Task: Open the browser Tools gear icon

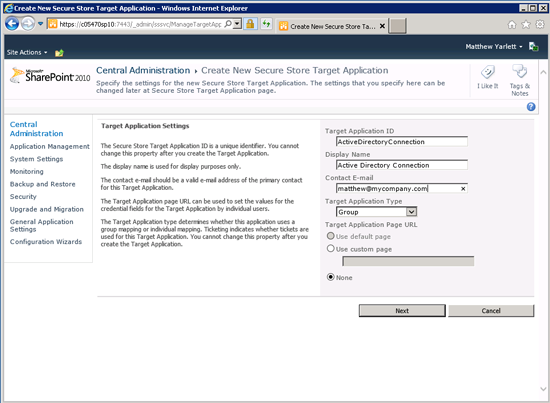Action: pyautogui.click(x=540, y=25)
